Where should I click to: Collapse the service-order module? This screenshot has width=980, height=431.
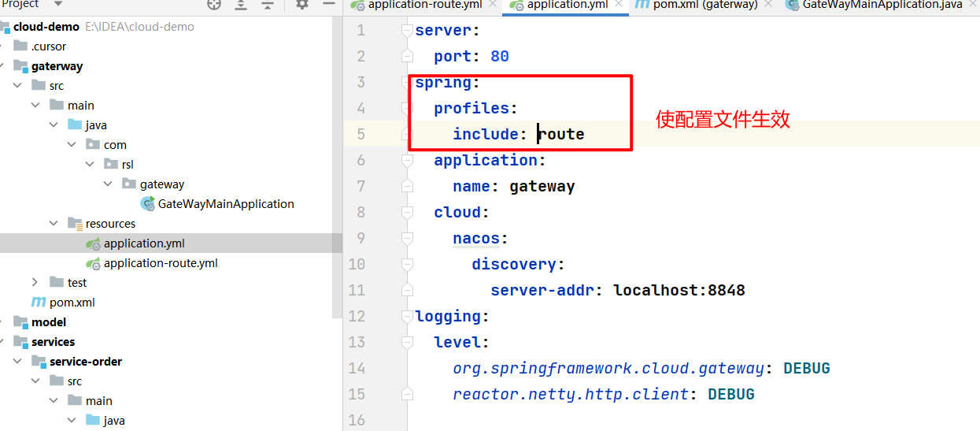[x=17, y=362]
